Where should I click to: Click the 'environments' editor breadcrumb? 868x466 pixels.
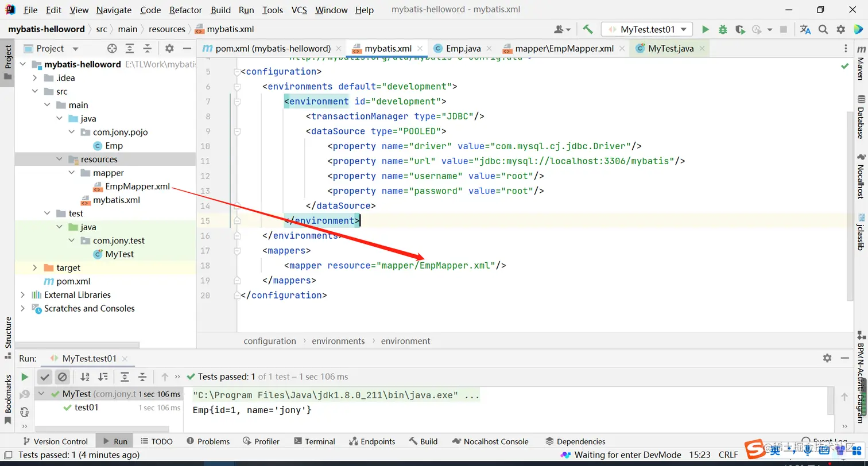(x=338, y=341)
